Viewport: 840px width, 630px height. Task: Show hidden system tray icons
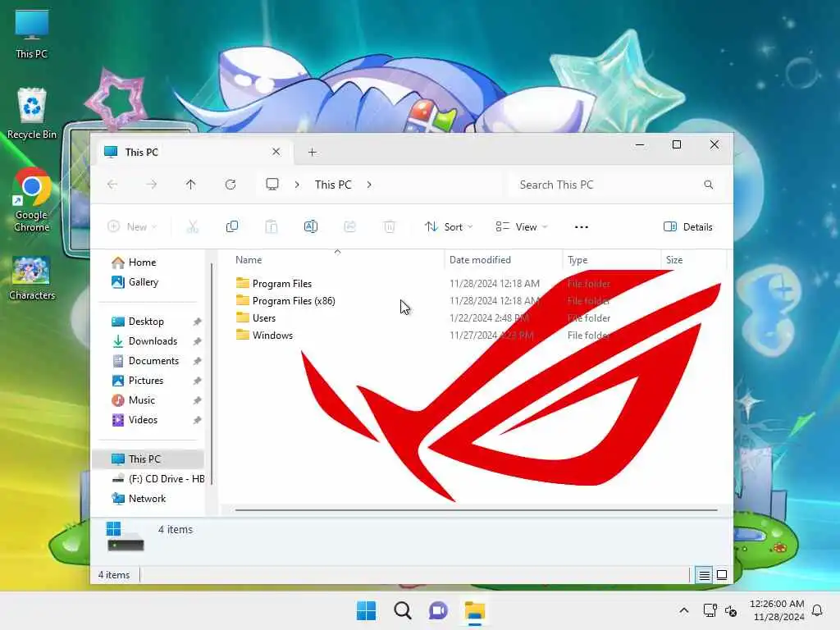(684, 610)
